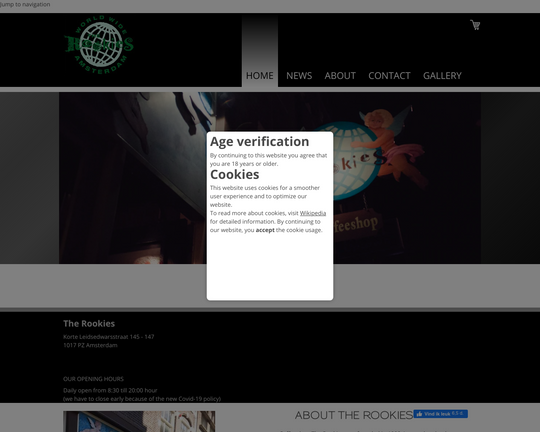Click the address Korte Leidsedwarsstraat 145 - 147
540x432 pixels.
click(x=108, y=337)
